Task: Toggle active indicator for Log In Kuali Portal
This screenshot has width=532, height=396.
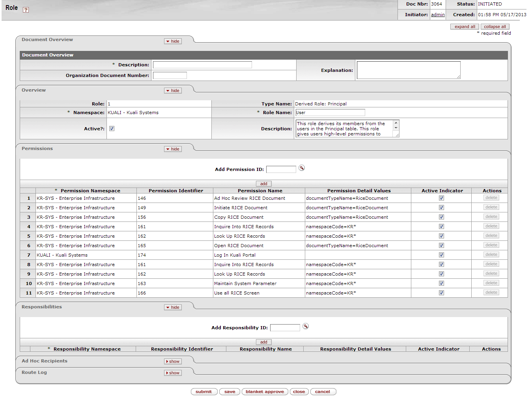Action: click(441, 255)
